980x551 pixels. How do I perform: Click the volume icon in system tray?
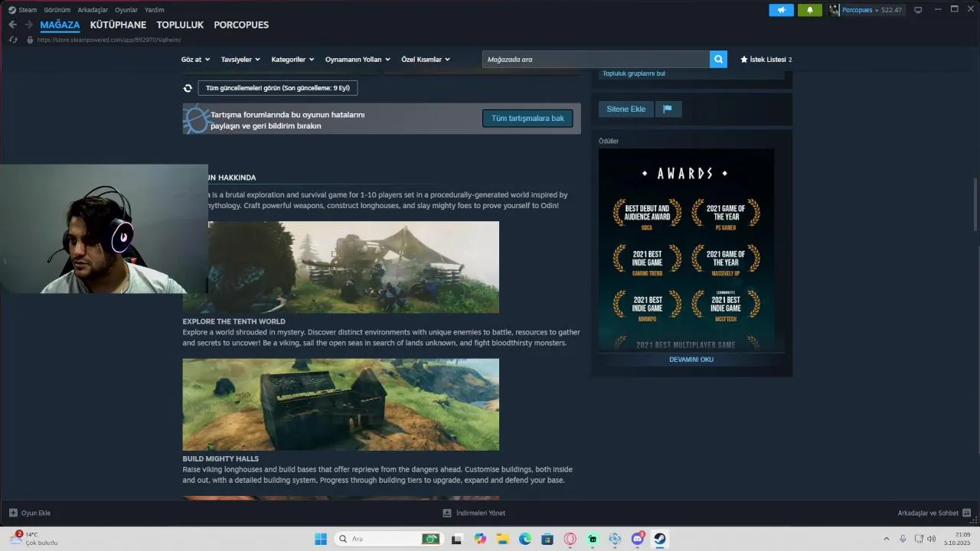(x=931, y=539)
